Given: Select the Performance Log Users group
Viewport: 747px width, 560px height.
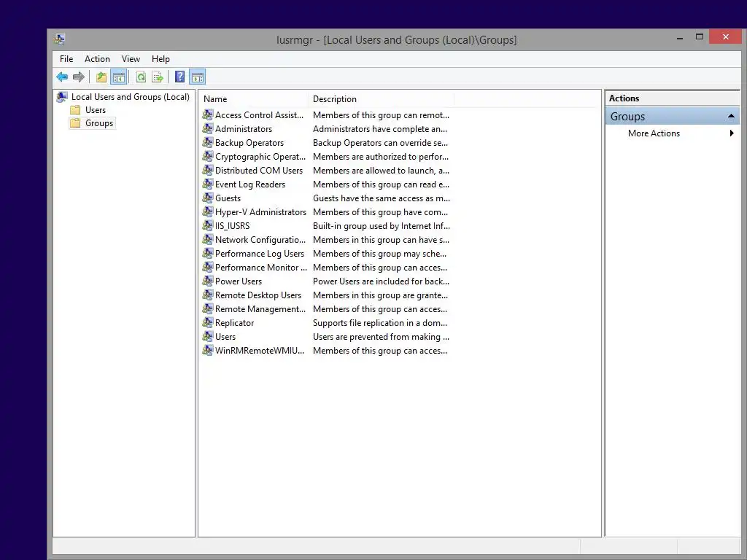Looking at the screenshot, I should coord(259,253).
